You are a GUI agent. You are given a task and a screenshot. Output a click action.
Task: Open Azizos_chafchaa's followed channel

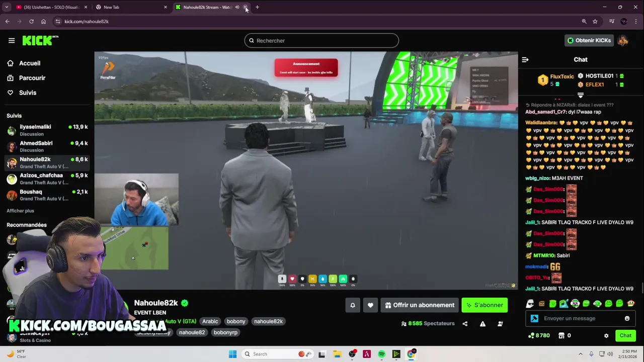click(x=47, y=179)
